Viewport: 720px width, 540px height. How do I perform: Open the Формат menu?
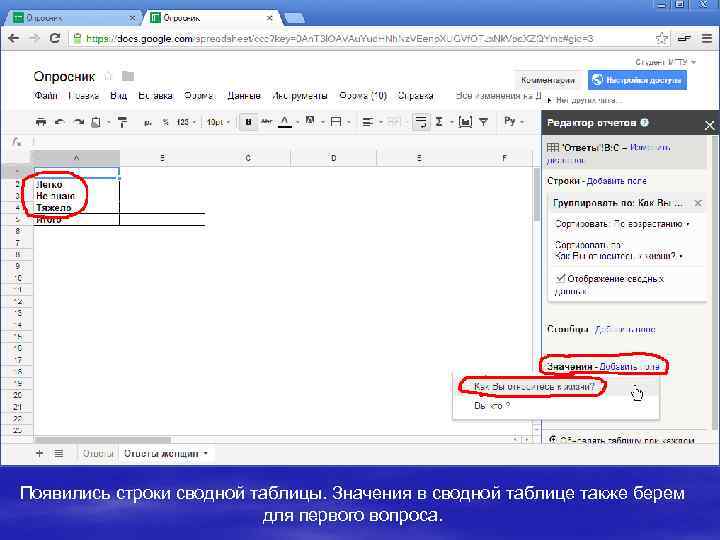(x=199, y=96)
